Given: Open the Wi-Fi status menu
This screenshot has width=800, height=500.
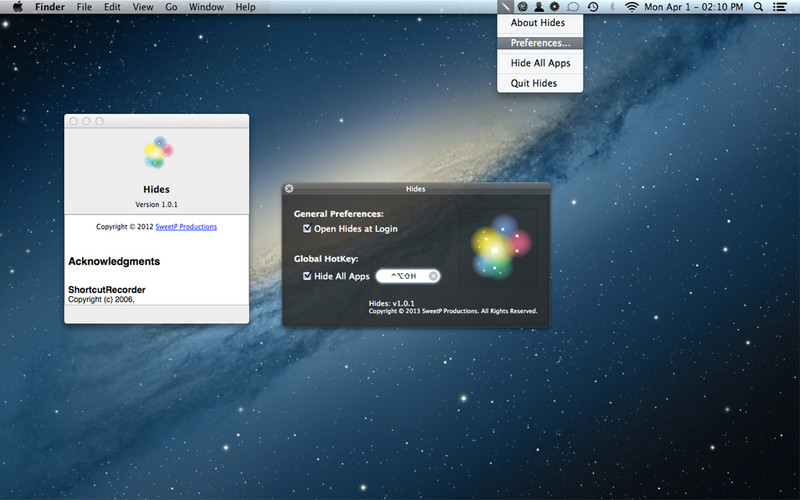Looking at the screenshot, I should pyautogui.click(x=632, y=7).
